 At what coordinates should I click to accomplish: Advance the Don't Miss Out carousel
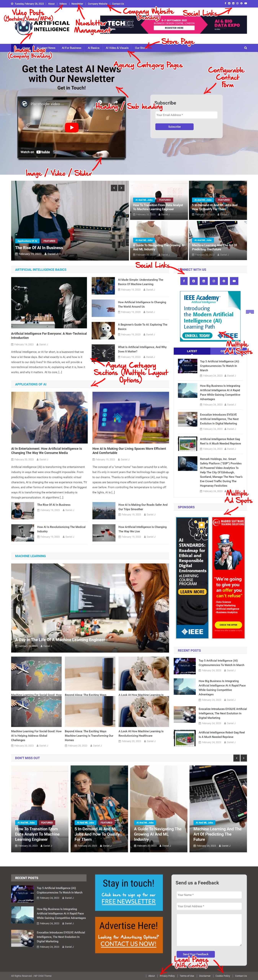tap(244, 758)
